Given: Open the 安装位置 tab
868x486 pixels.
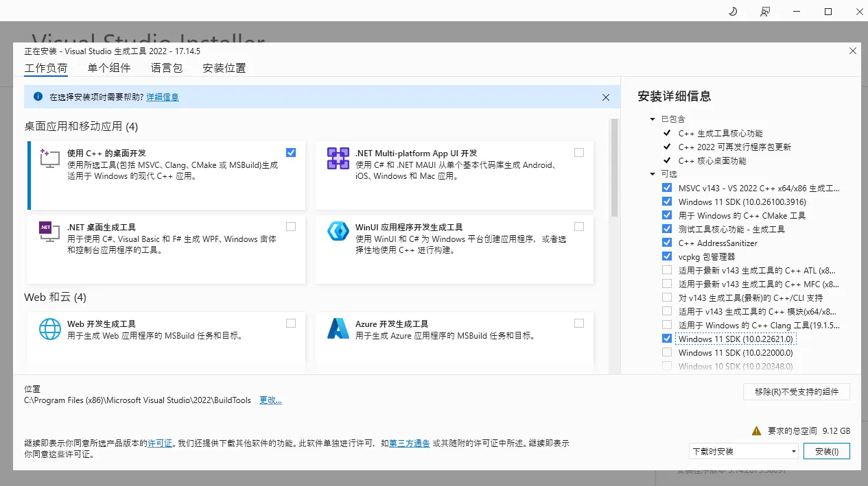Looking at the screenshot, I should tap(224, 68).
